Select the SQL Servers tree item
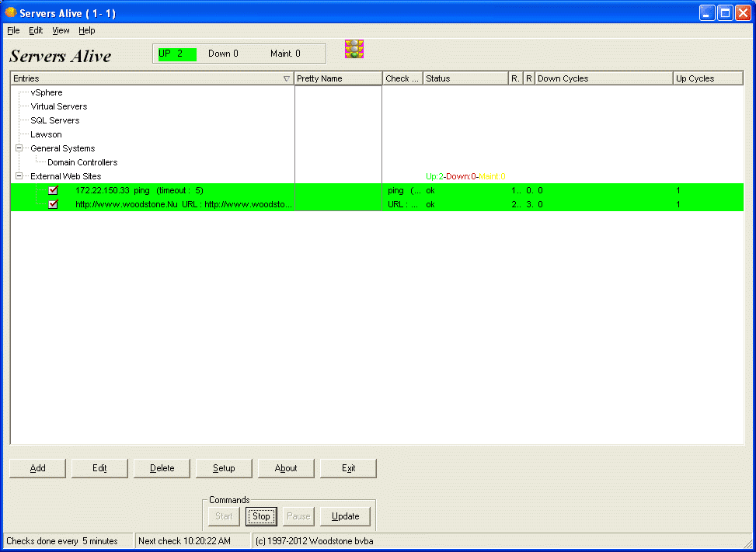The image size is (756, 552). [55, 120]
